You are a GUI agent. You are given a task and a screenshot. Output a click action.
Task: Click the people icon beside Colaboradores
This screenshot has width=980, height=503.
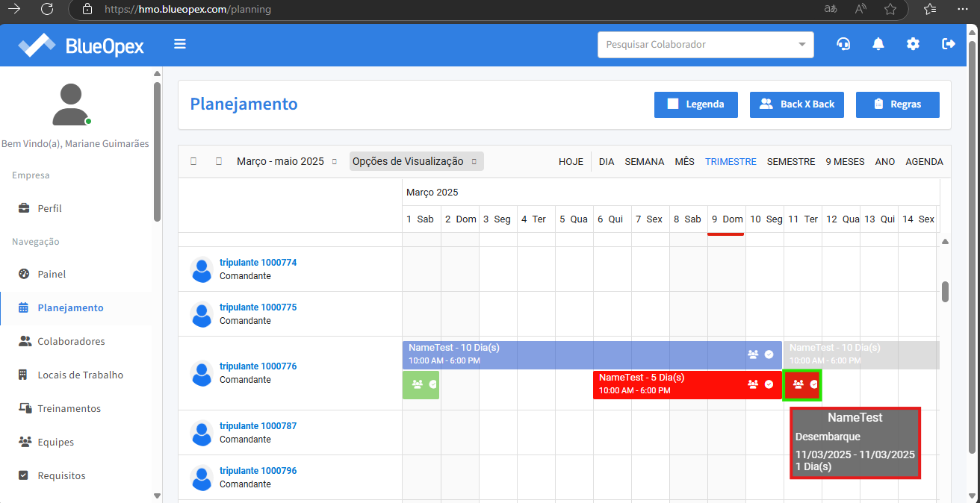click(x=24, y=341)
